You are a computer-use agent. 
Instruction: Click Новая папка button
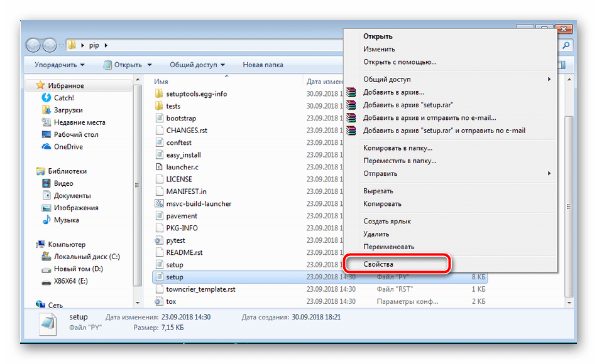pos(263,65)
